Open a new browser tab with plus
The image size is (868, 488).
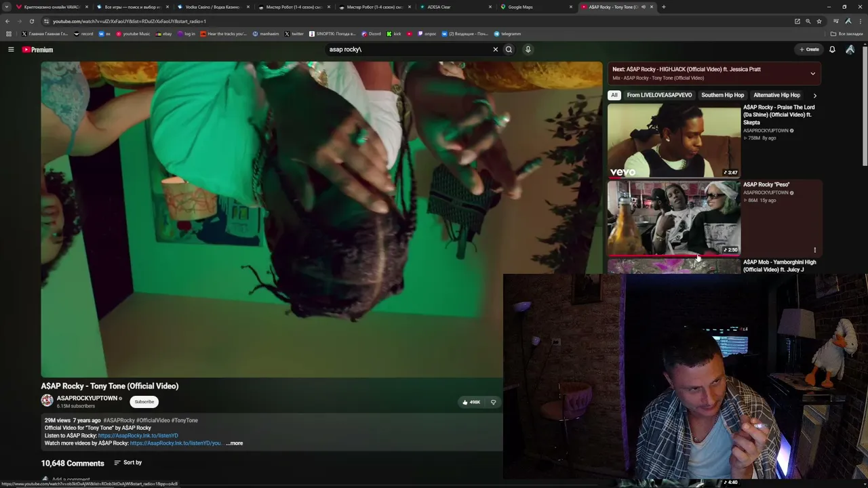coord(663,7)
